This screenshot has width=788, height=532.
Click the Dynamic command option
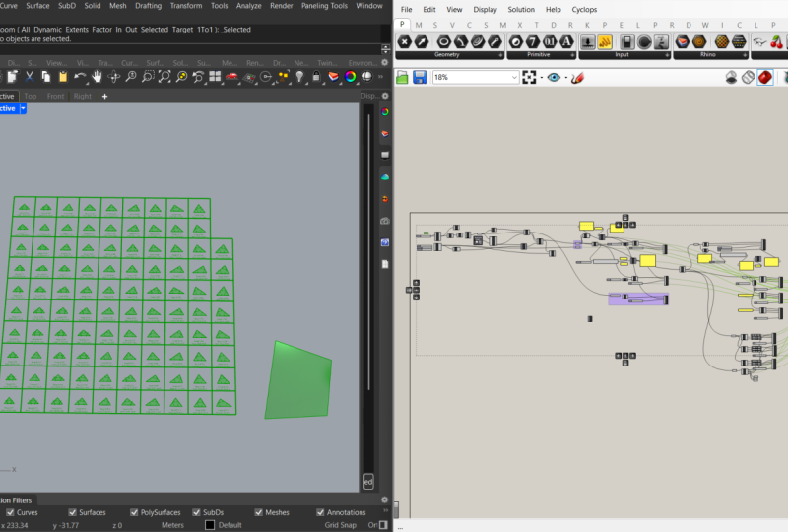click(x=47, y=30)
